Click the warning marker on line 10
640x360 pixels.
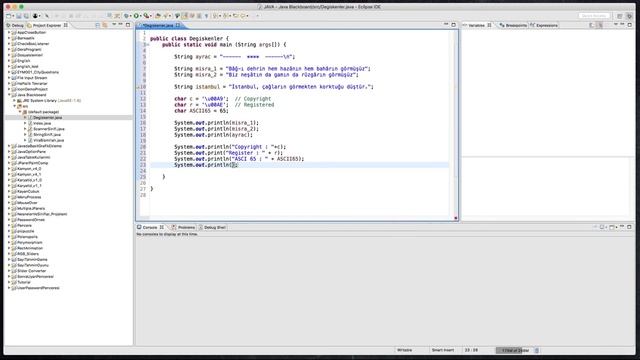(x=138, y=87)
